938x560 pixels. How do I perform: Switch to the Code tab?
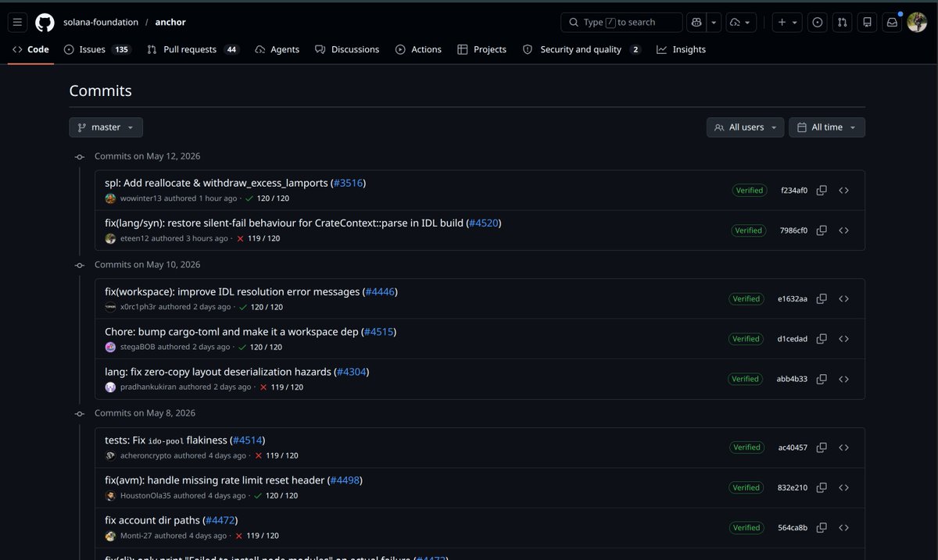[x=31, y=49]
